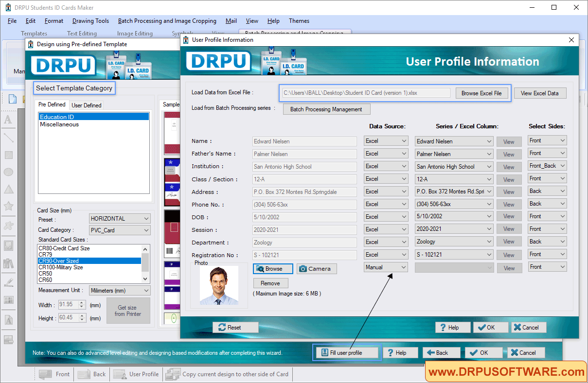Image resolution: width=588 pixels, height=383 pixels.
Task: Select Miscellaneous template category
Action: click(59, 124)
